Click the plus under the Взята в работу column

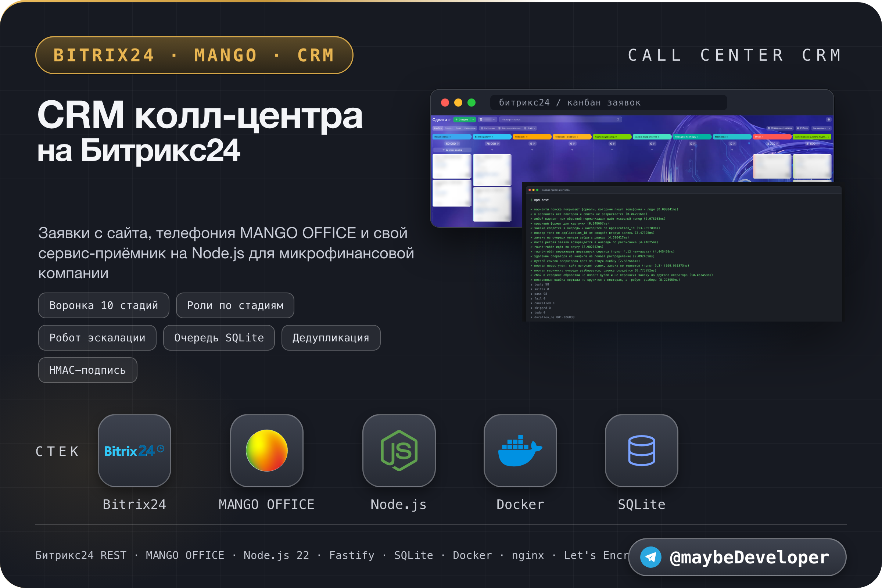(x=492, y=150)
